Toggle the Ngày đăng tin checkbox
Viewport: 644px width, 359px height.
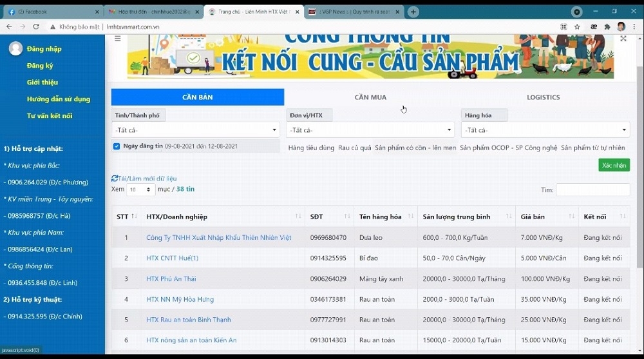point(117,146)
